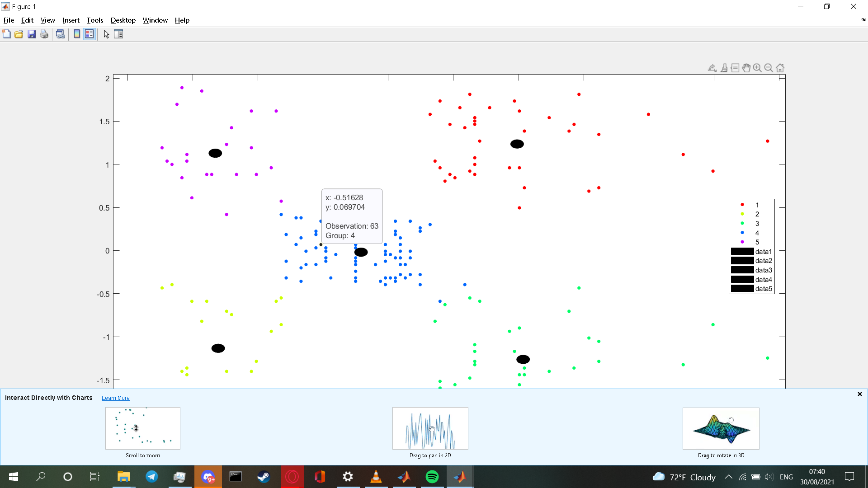
Task: Toggle data tips mode in the axes toolbar
Action: tap(736, 68)
